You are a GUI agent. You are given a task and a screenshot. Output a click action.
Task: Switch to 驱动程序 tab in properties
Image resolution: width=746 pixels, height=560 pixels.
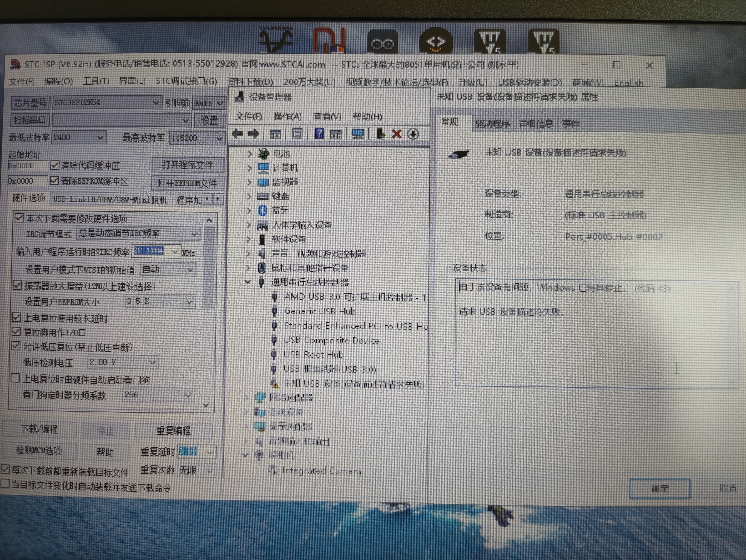point(492,124)
